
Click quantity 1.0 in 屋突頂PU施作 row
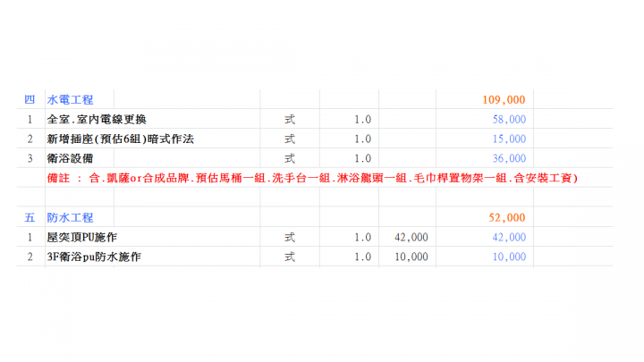[x=362, y=237]
